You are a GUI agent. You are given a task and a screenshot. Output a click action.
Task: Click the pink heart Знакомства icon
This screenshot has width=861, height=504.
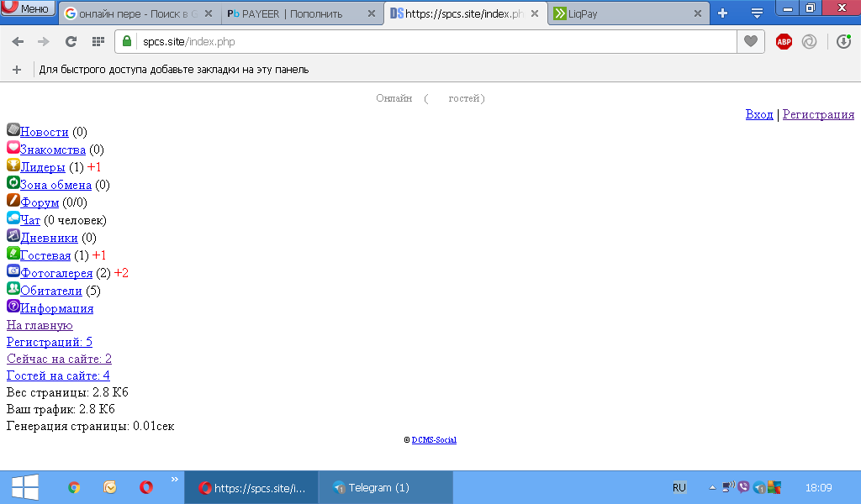point(13,148)
